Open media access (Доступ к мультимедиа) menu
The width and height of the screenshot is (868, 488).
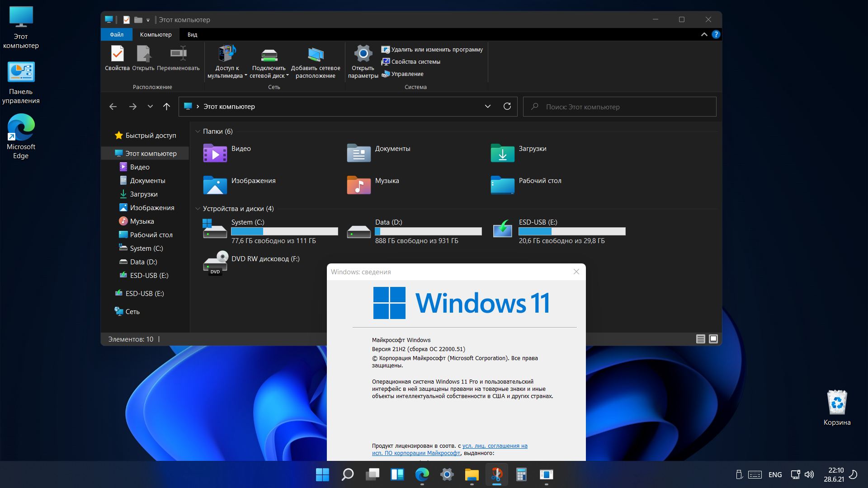click(x=227, y=62)
